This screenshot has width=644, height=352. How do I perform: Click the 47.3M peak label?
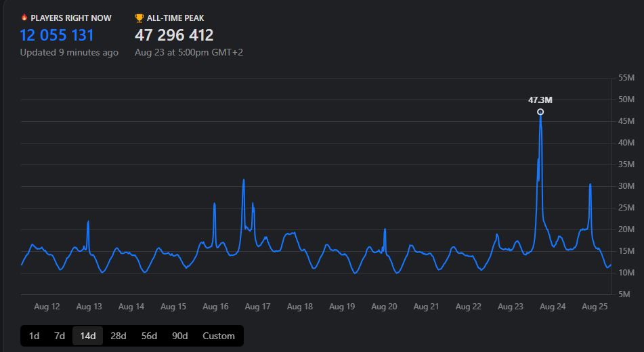(540, 100)
